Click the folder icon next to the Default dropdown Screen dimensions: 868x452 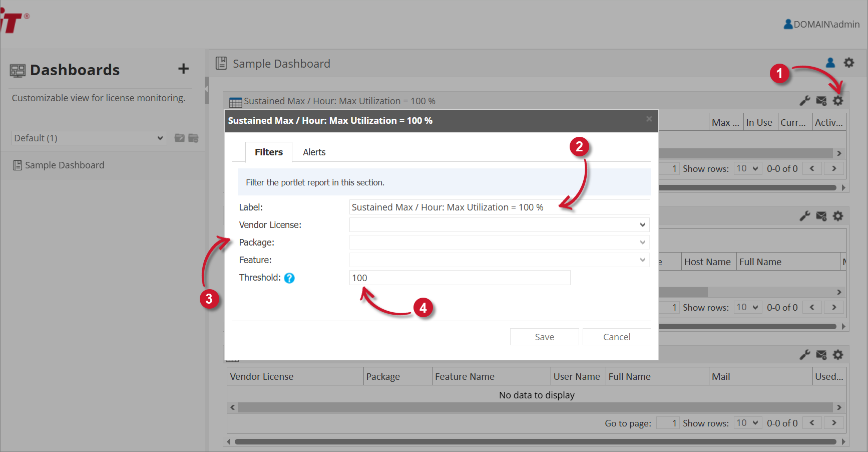coord(180,138)
